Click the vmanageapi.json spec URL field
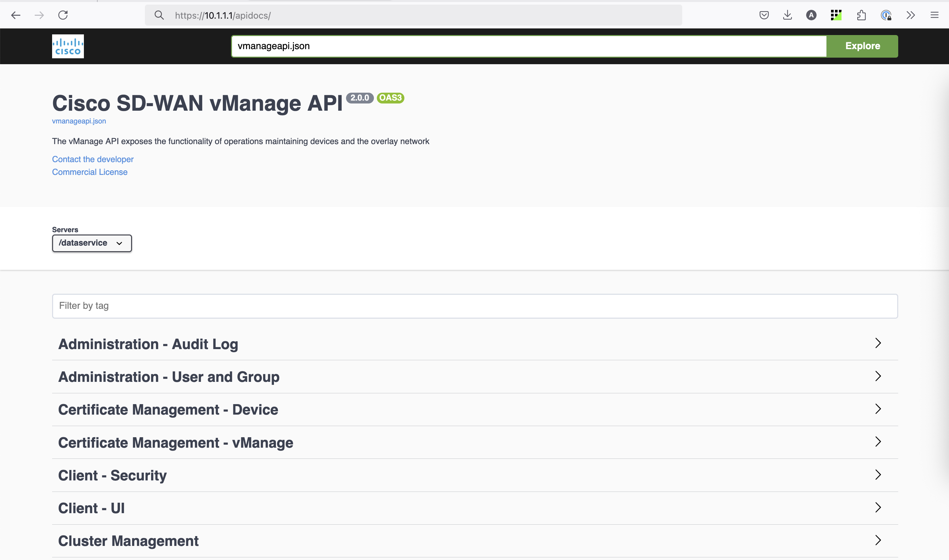 pos(529,46)
